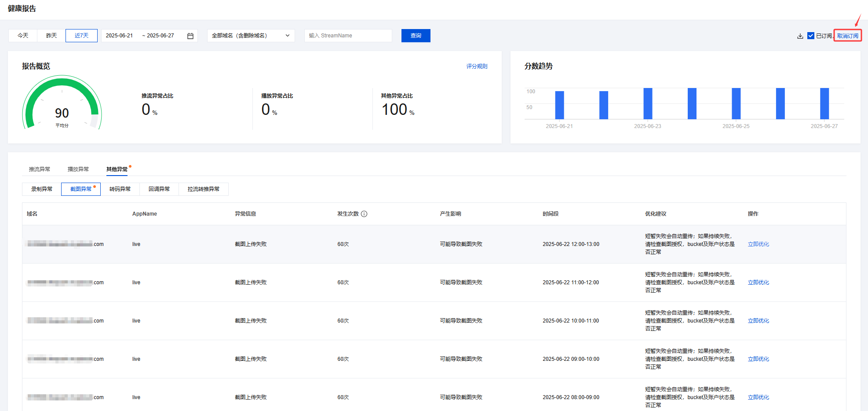868x411 pixels.
Task: Click the info icon beside 发生次数
Action: click(x=364, y=214)
